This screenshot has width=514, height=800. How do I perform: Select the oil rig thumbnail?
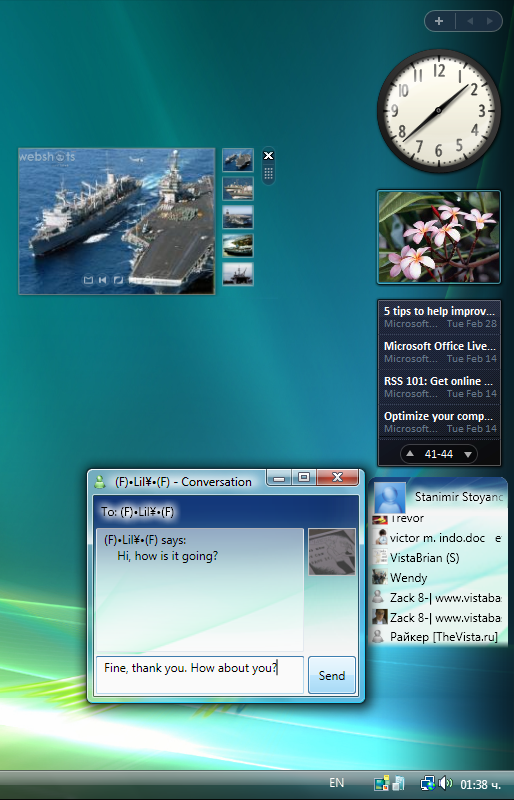[x=238, y=274]
